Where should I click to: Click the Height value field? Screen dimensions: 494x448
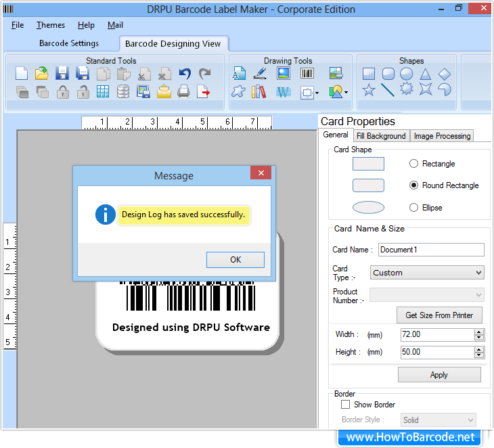tap(438, 352)
